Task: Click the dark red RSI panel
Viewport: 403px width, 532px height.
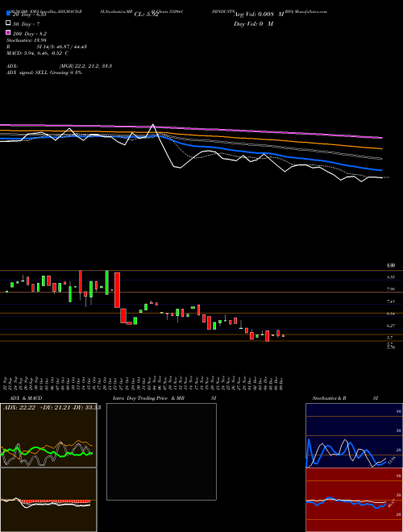Action: point(354,500)
